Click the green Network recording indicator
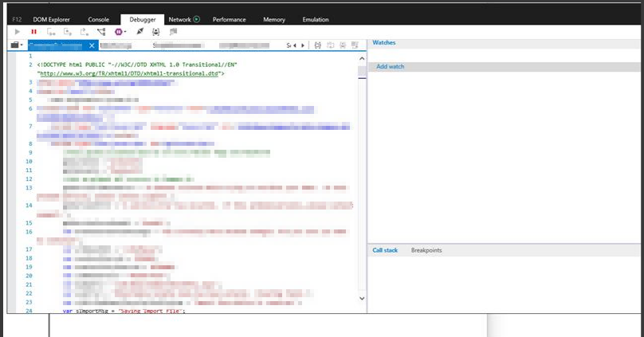Viewport: 644px width, 337px height. tap(197, 19)
